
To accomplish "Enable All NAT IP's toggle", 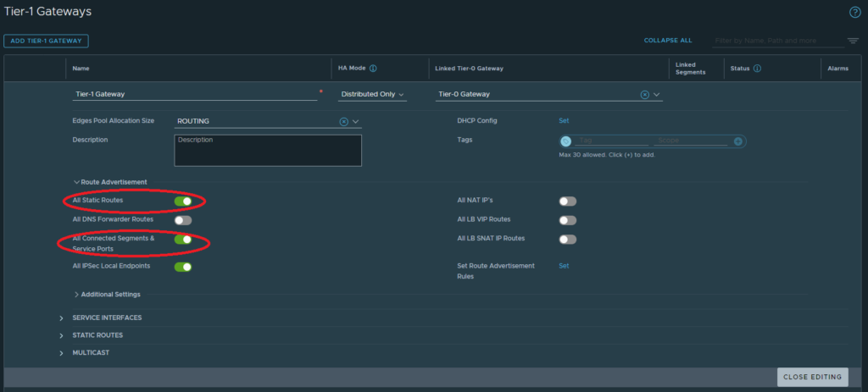I will point(567,201).
